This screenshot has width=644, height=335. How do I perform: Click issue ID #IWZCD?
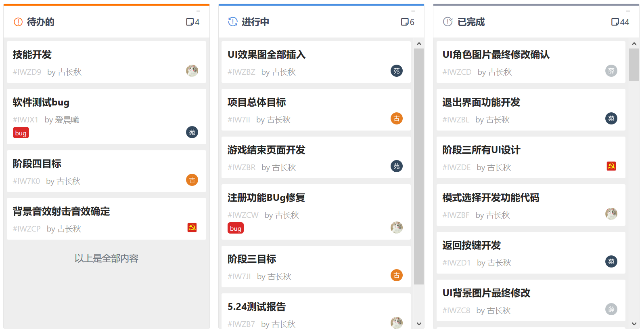point(457,72)
